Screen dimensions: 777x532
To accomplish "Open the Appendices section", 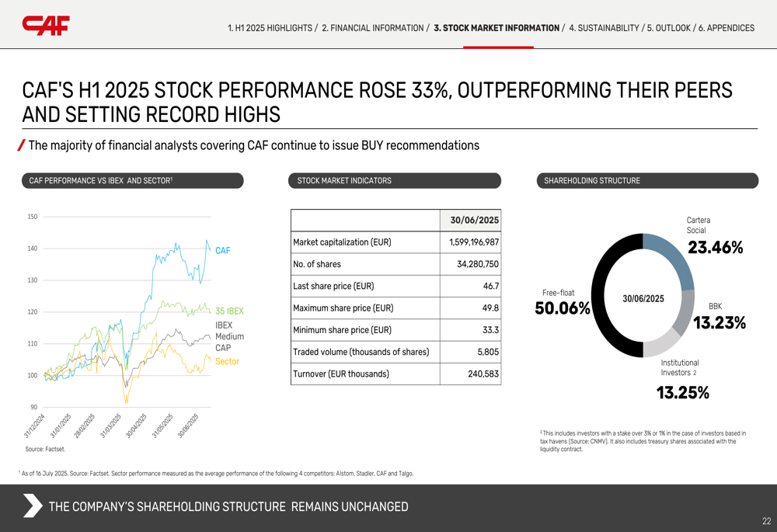I will (726, 28).
